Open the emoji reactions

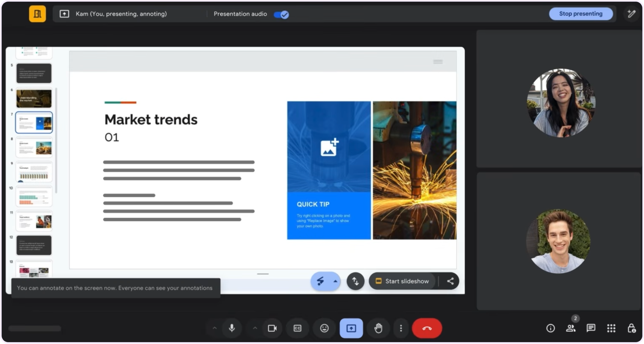[x=324, y=328]
